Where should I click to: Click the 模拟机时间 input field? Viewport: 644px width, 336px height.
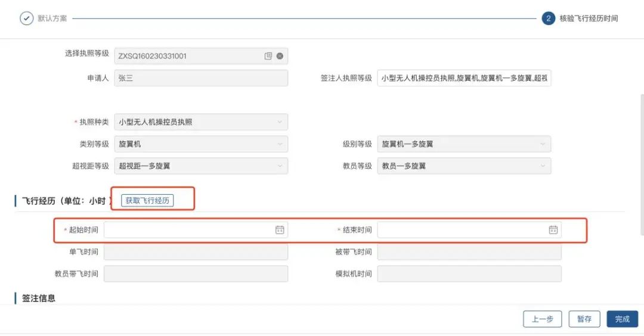click(469, 273)
